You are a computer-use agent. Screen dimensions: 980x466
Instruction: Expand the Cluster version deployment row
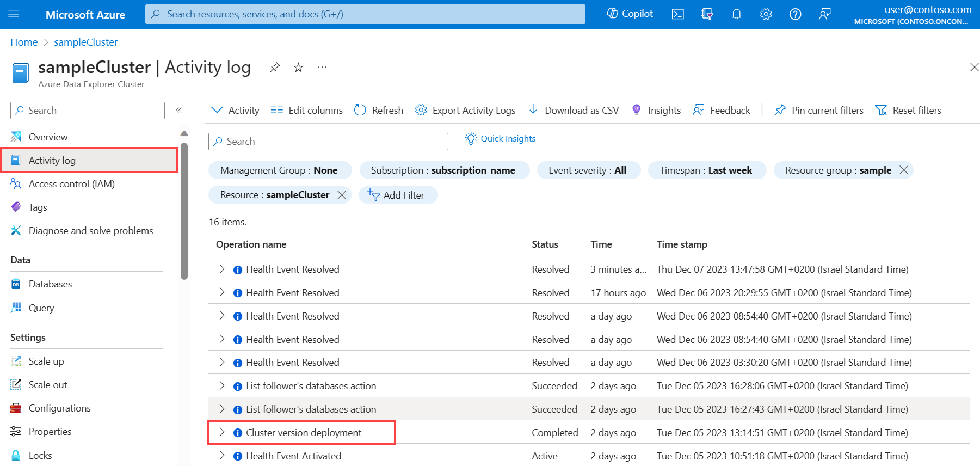pos(221,432)
